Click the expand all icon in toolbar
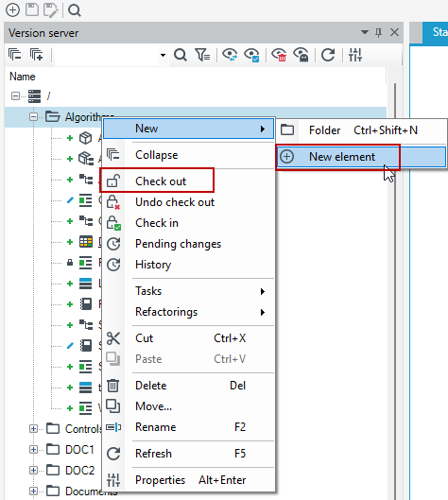The image size is (448, 500). (36, 55)
